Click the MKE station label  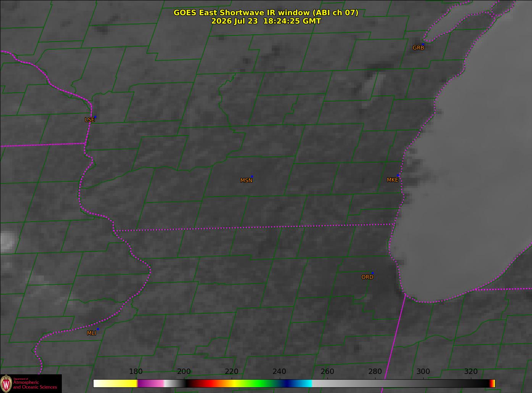click(392, 180)
